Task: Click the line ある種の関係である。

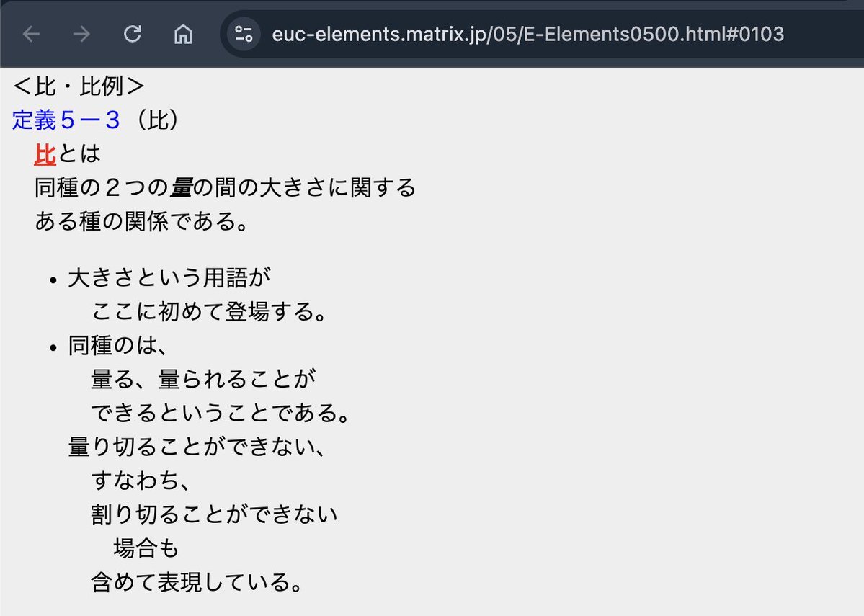Action: pyautogui.click(x=142, y=221)
